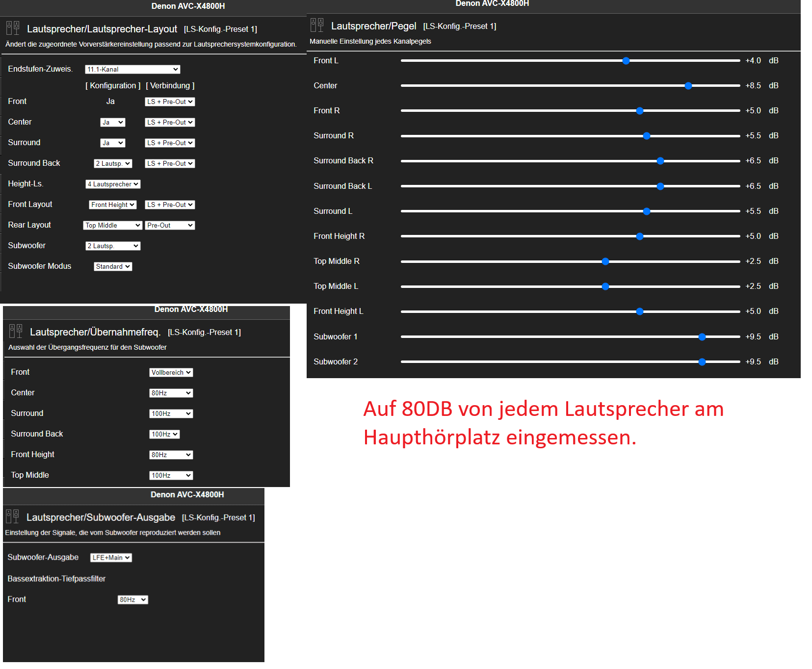Click the Front L level slider
This screenshot has width=812, height=669.
(x=570, y=61)
